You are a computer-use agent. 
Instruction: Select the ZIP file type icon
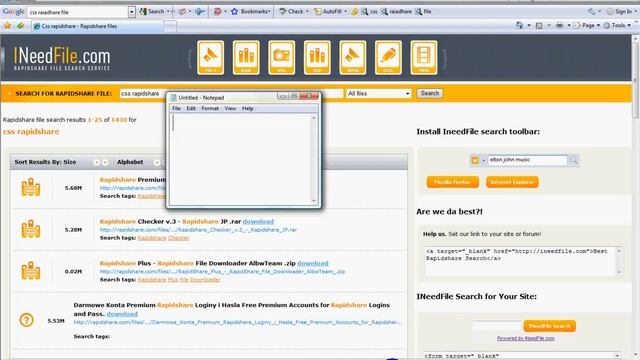pos(317,58)
